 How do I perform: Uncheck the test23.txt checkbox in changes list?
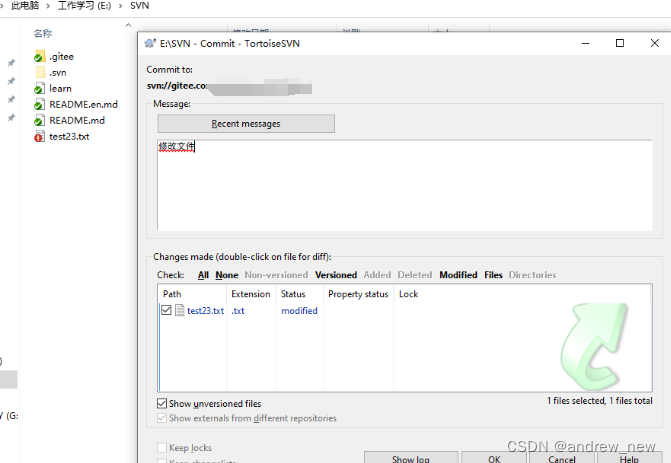[x=166, y=310]
